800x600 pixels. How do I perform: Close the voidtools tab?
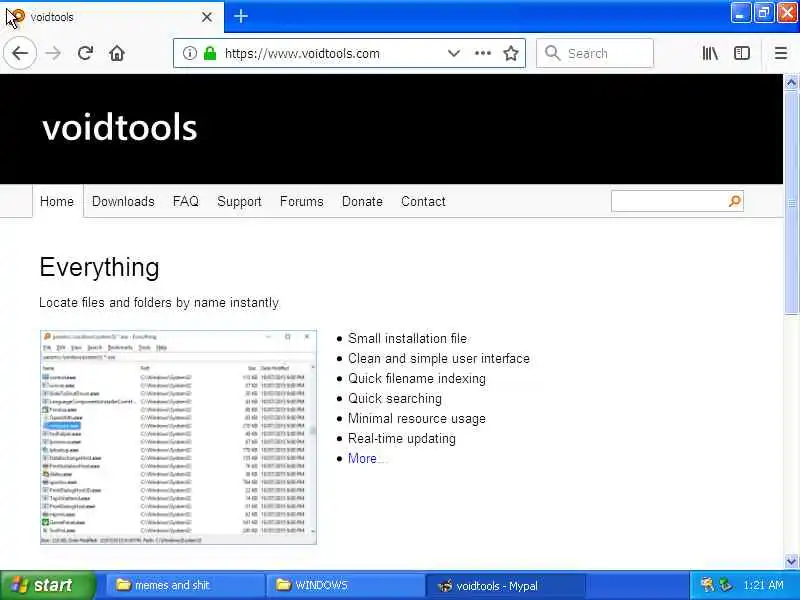(207, 17)
